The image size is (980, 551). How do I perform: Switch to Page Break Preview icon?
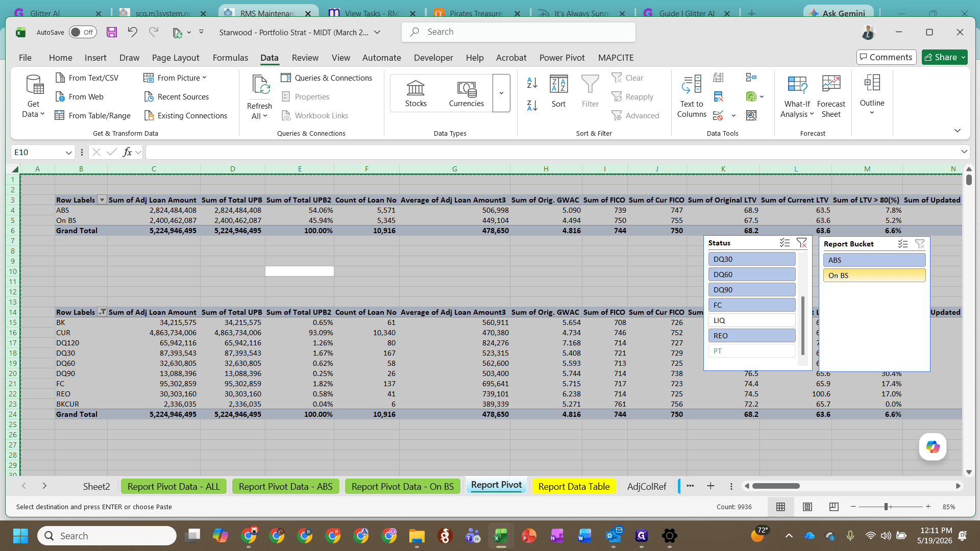(x=834, y=507)
